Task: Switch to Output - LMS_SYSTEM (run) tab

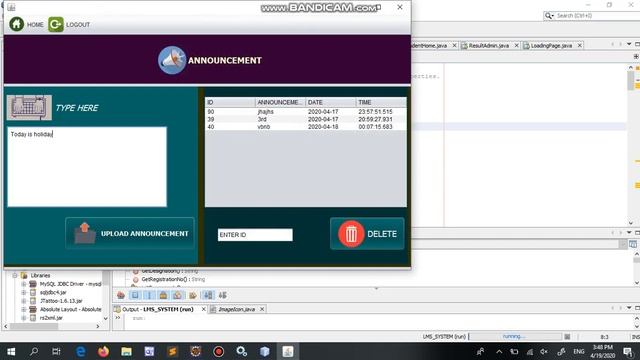Action: [158, 309]
